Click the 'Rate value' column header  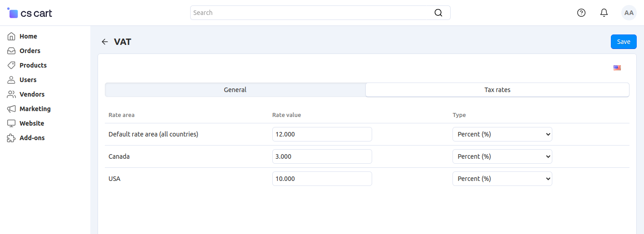pos(286,115)
